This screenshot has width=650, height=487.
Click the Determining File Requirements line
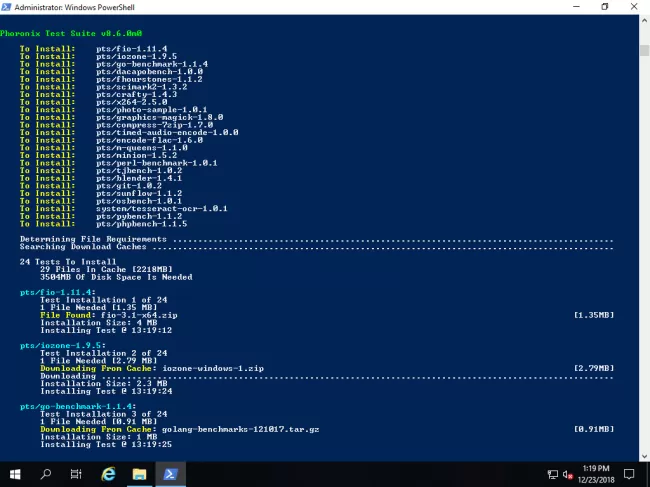point(316,239)
